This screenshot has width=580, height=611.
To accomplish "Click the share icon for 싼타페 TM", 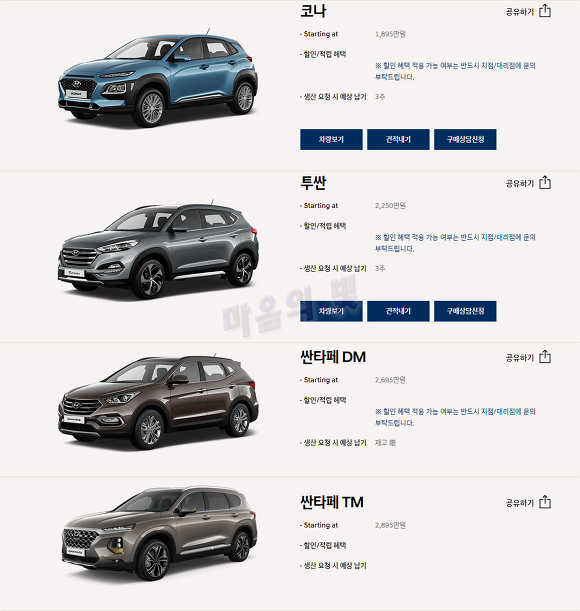I will pyautogui.click(x=545, y=502).
